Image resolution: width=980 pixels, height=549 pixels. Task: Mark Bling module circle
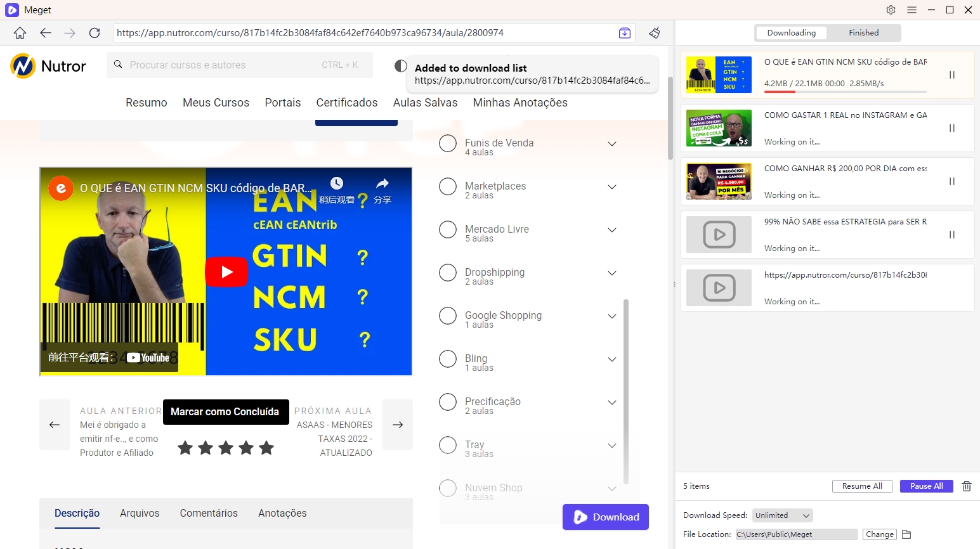pyautogui.click(x=448, y=359)
